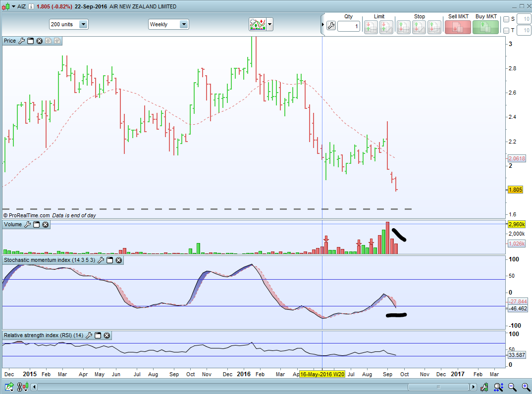
Task: Open the AIZ instrument info icon
Action: [31, 6]
